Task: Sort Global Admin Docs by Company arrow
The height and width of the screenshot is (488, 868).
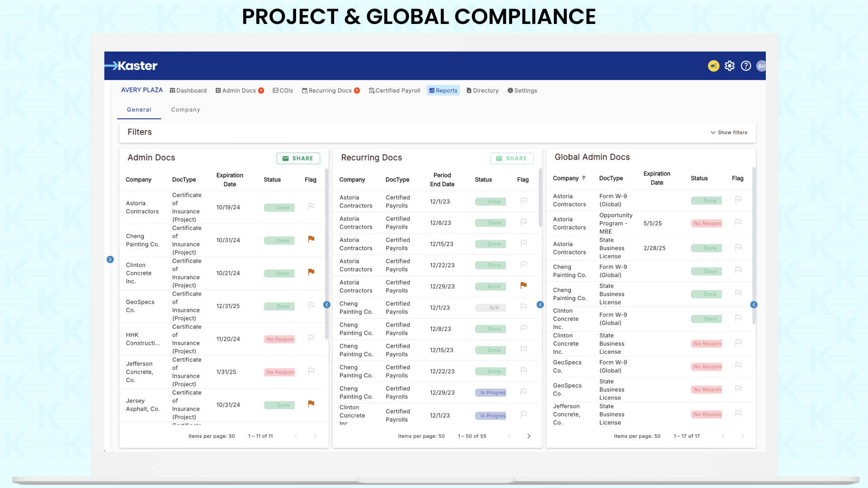Action: click(584, 178)
